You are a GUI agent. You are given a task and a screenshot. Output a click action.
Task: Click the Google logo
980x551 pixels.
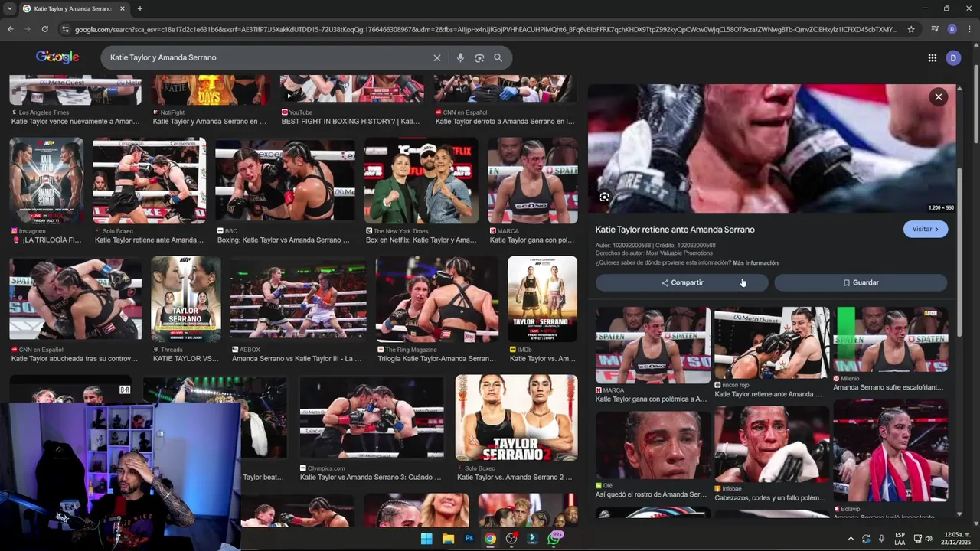tap(57, 57)
